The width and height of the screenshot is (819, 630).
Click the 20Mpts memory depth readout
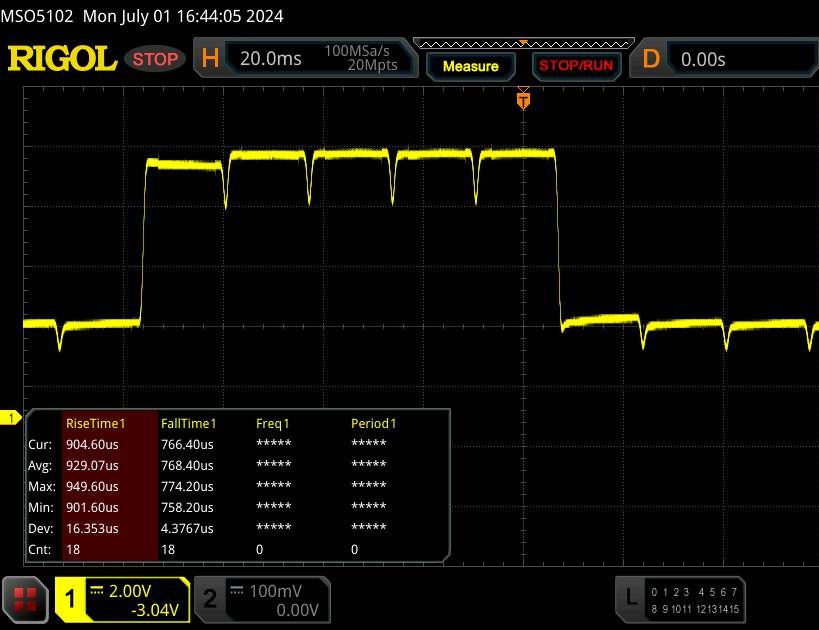click(372, 65)
